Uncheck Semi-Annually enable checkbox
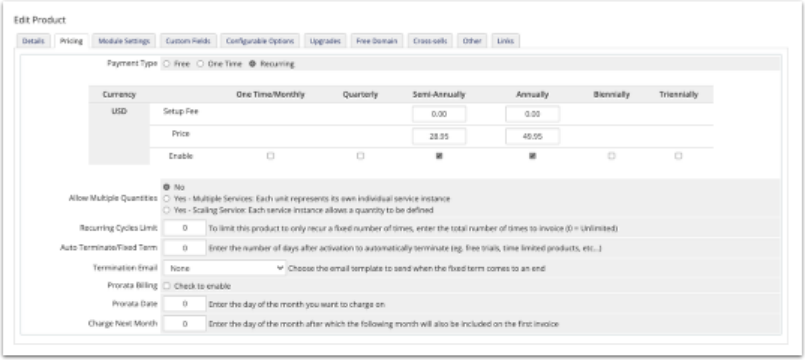The height and width of the screenshot is (360, 805). coord(439,156)
